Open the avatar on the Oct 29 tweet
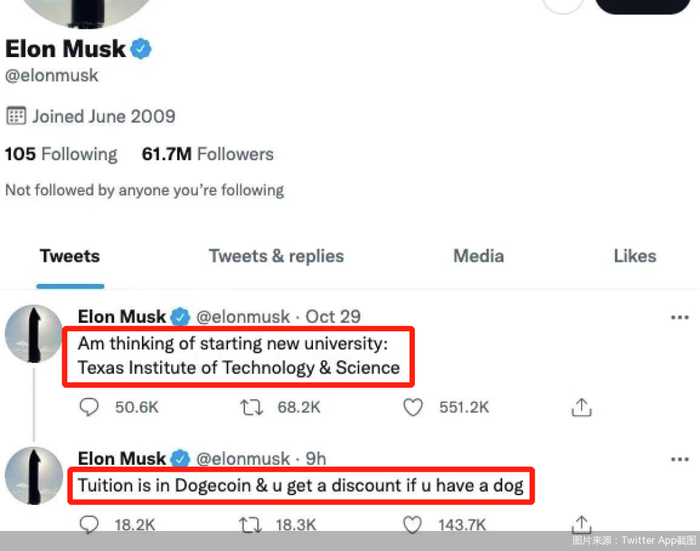The image size is (700, 551). click(35, 333)
